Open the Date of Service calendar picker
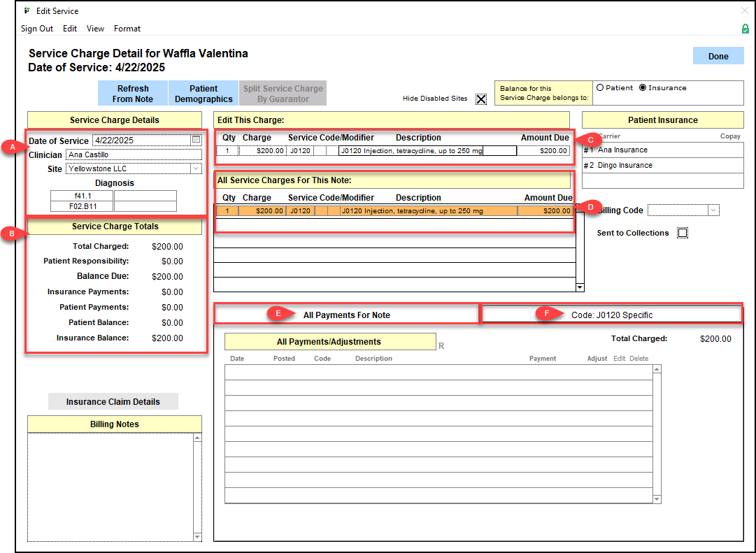 [196, 140]
